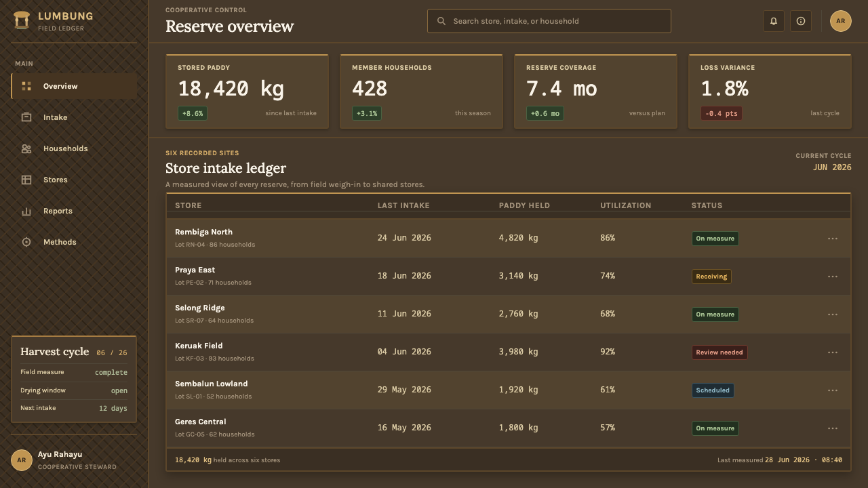Click the Loss Variance -0.4 pts badge
Screen dimensions: 868x488
tap(722, 113)
